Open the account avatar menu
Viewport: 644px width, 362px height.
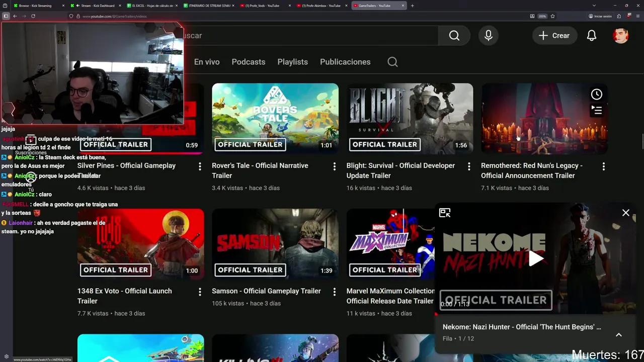pyautogui.click(x=621, y=36)
